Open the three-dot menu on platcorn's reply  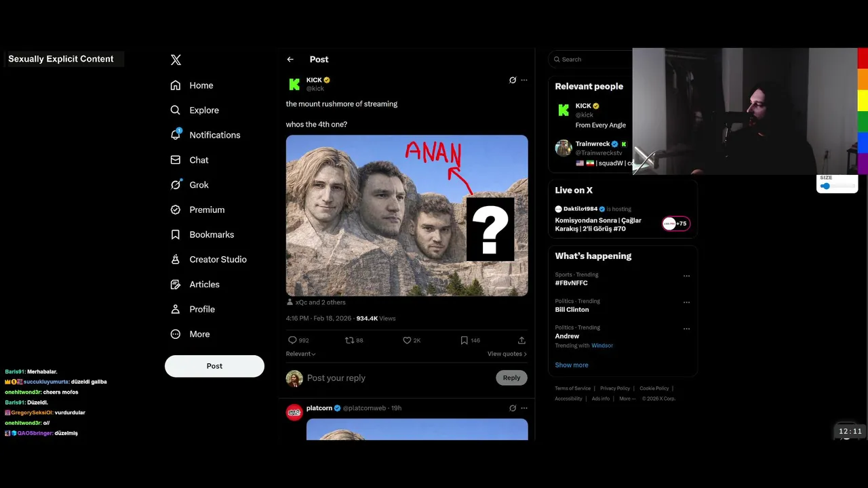click(x=524, y=408)
